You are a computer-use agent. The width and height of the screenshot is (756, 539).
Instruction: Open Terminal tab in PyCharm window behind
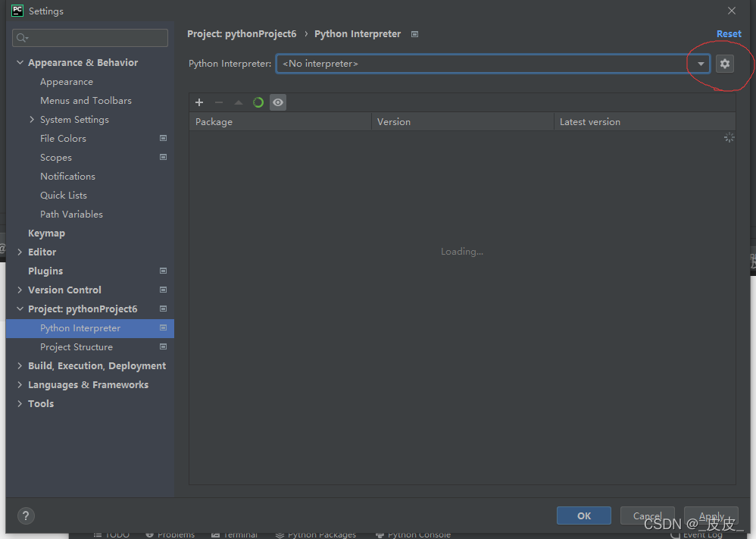point(235,534)
